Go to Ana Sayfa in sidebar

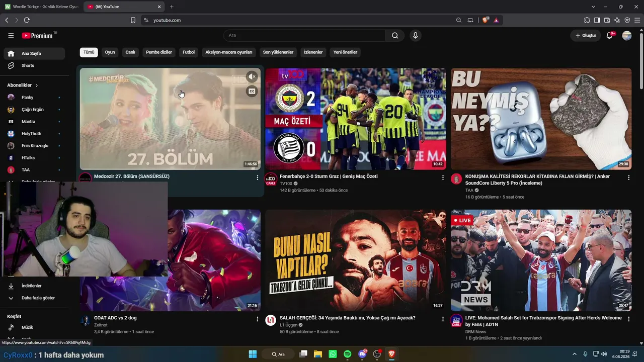[x=34, y=54]
